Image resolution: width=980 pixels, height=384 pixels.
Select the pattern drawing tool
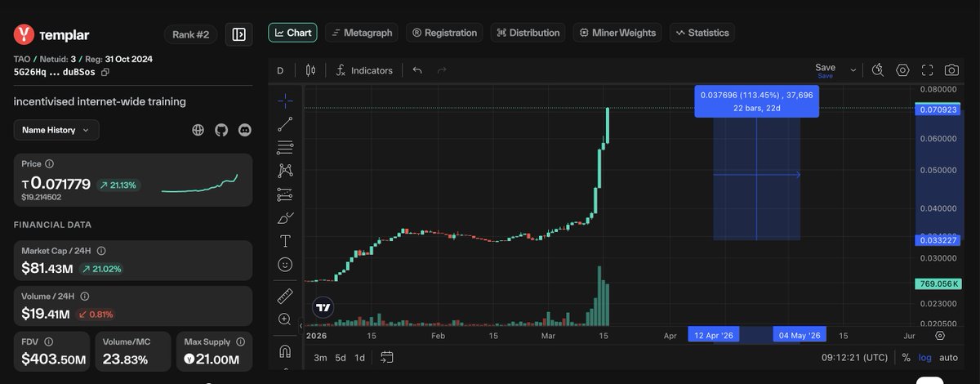[x=285, y=171]
